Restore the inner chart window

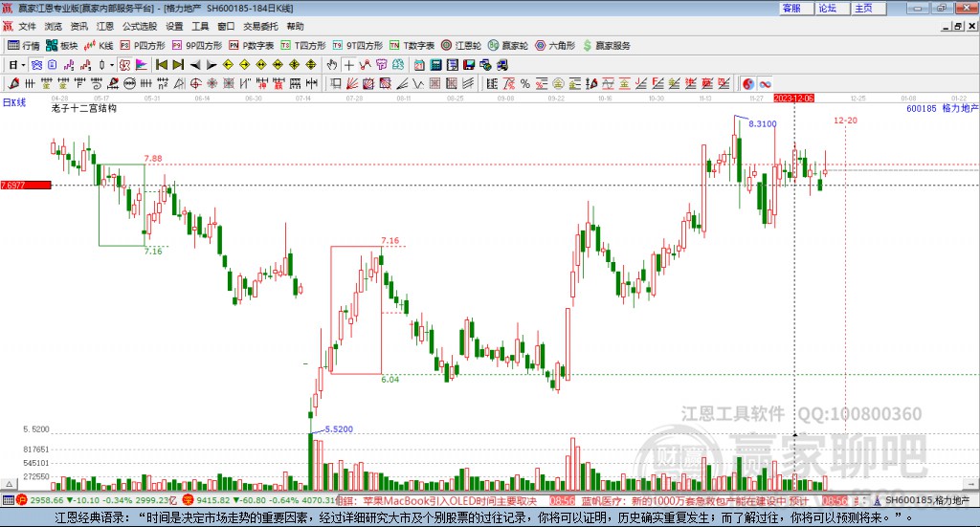tap(958, 26)
